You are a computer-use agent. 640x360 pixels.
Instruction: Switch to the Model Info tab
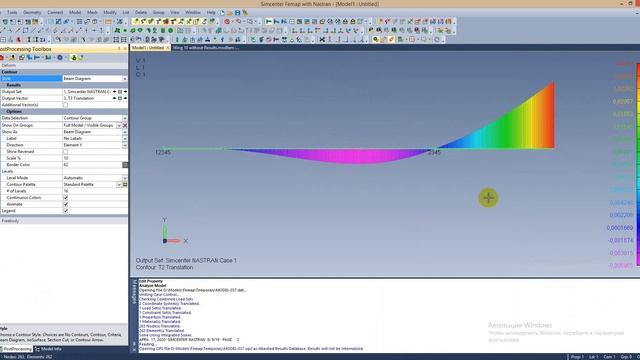(x=48, y=349)
